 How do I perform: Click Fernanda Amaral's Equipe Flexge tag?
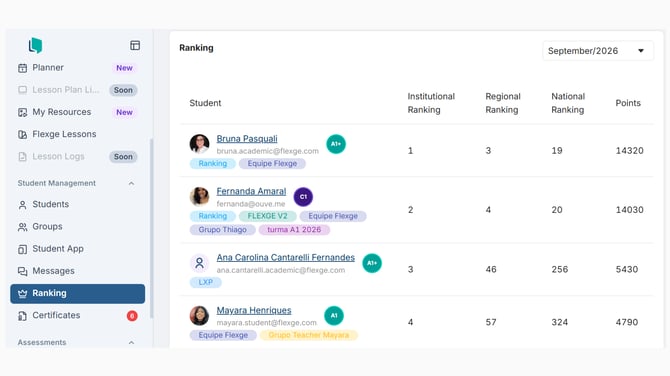pos(333,216)
